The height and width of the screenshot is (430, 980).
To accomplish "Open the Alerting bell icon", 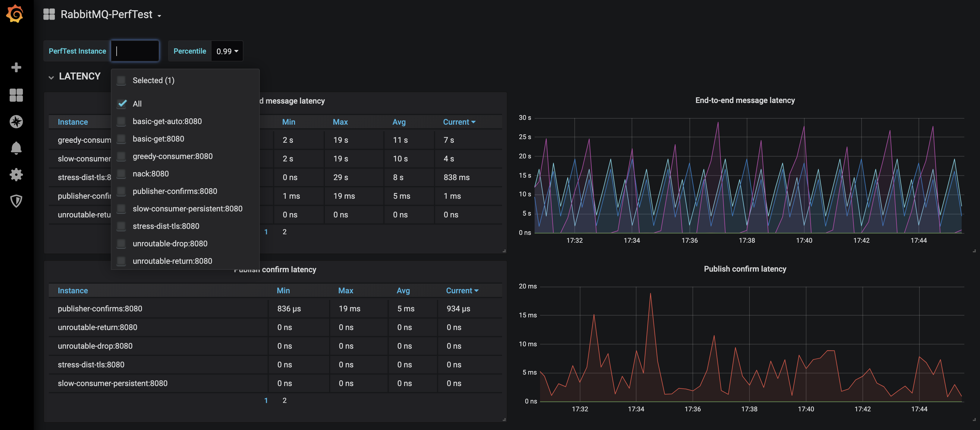I will 16,148.
